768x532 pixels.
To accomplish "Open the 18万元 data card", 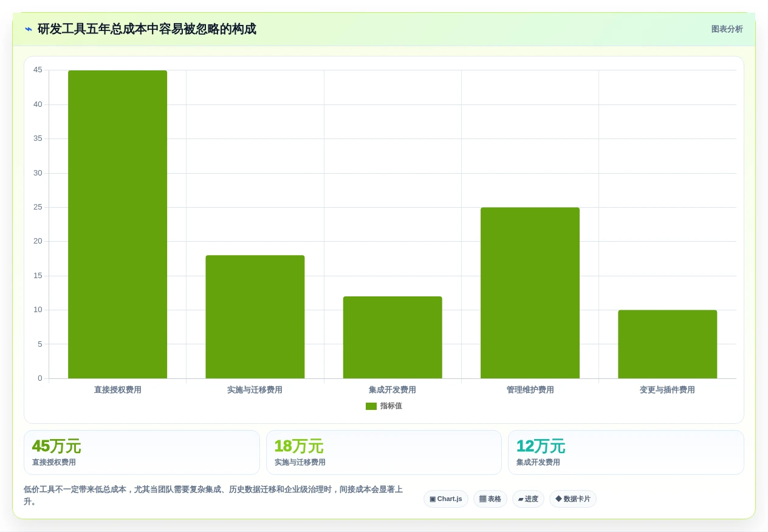I will point(384,452).
